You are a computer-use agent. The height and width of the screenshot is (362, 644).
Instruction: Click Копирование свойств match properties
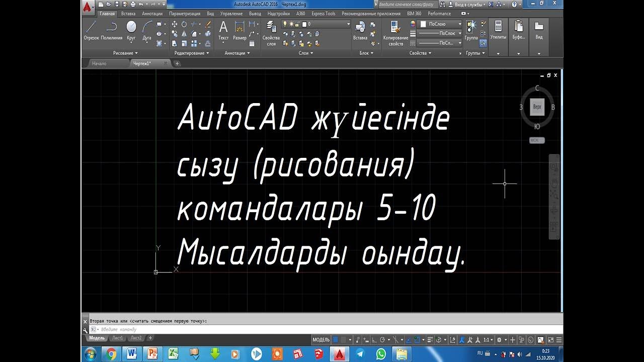point(395,33)
